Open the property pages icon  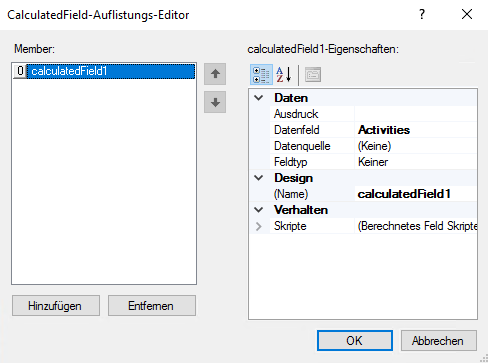click(313, 74)
